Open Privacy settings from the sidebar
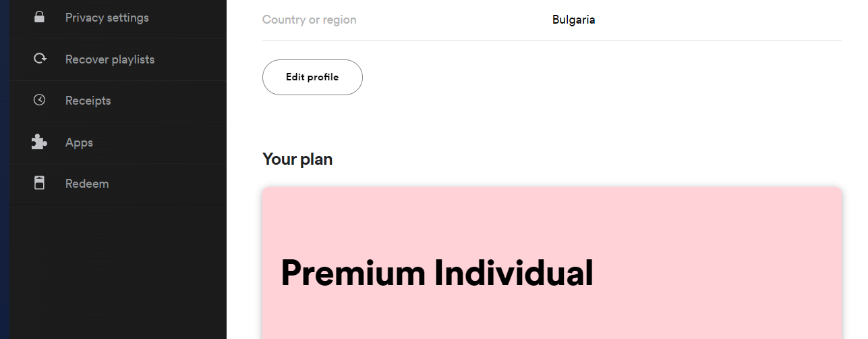The height and width of the screenshot is (339, 868). [107, 18]
